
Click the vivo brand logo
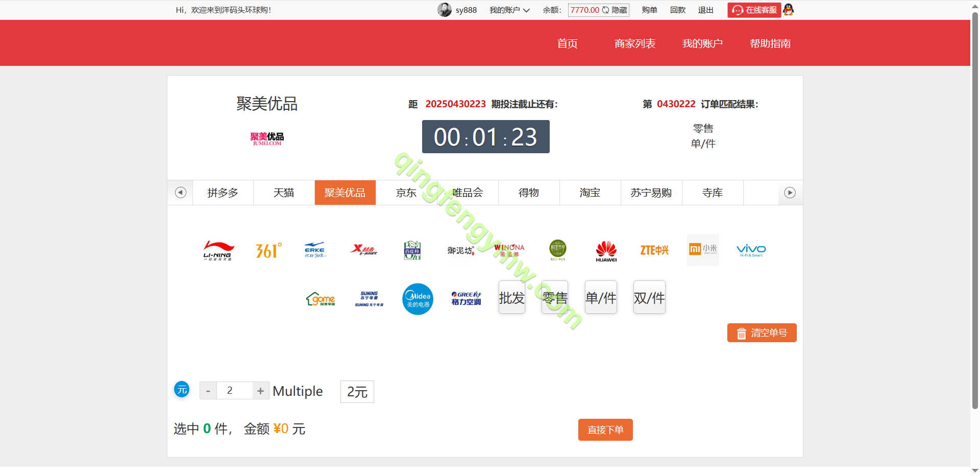click(x=751, y=250)
